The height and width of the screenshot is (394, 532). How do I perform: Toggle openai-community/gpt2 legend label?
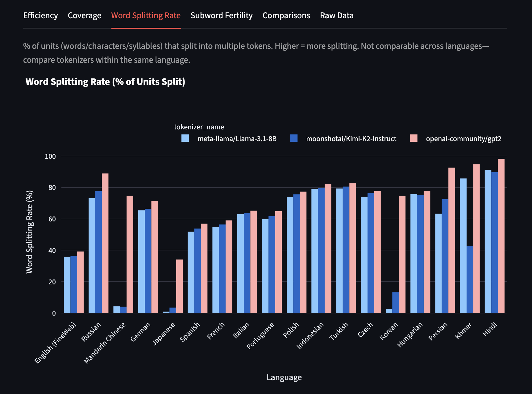463,139
